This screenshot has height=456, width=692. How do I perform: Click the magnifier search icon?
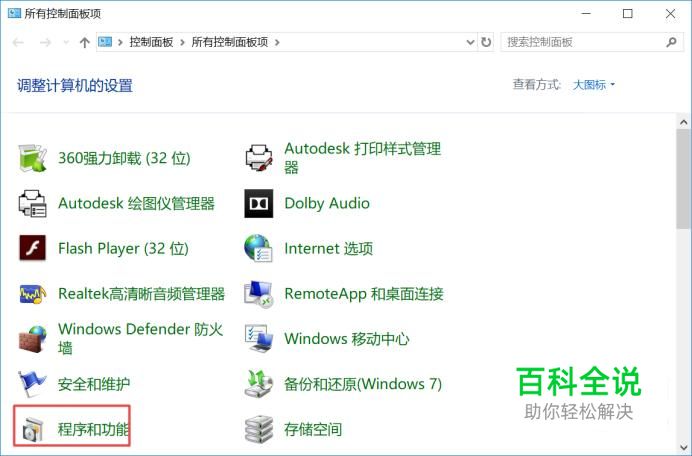pos(671,42)
